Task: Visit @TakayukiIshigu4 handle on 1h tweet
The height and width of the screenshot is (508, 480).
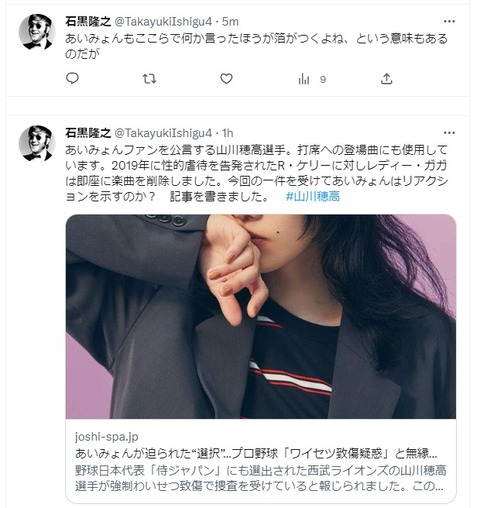Action: click(x=163, y=133)
